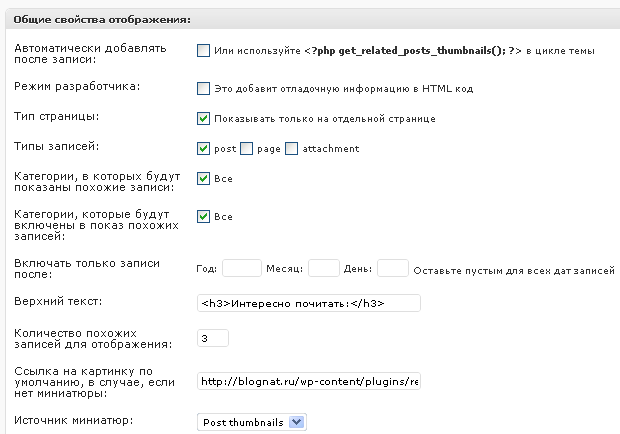Image resolution: width=620 pixels, height=434 pixels.
Task: Click the 'Общие свойства отображения' section header
Action: [102, 19]
